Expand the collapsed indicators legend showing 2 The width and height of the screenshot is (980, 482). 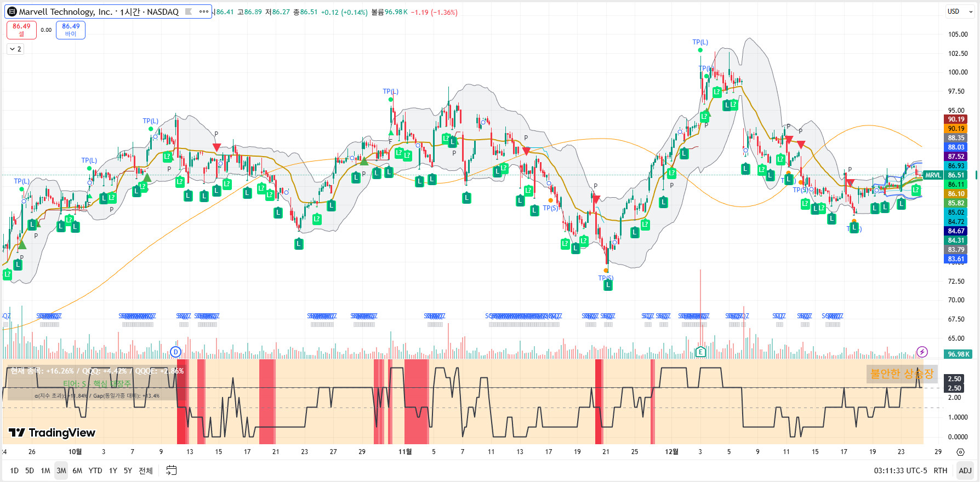tap(16, 49)
